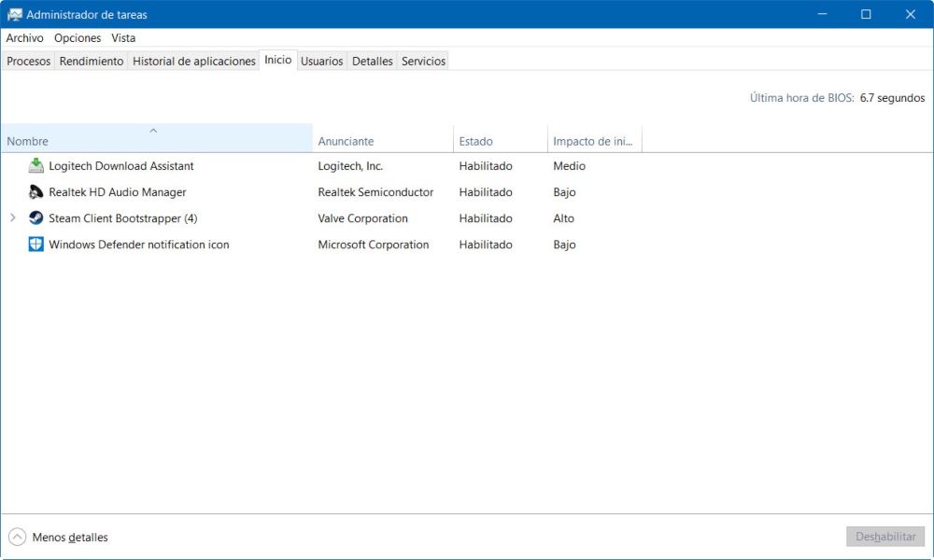Switch to the Procesos tab
This screenshot has height=560, width=934.
click(x=29, y=62)
